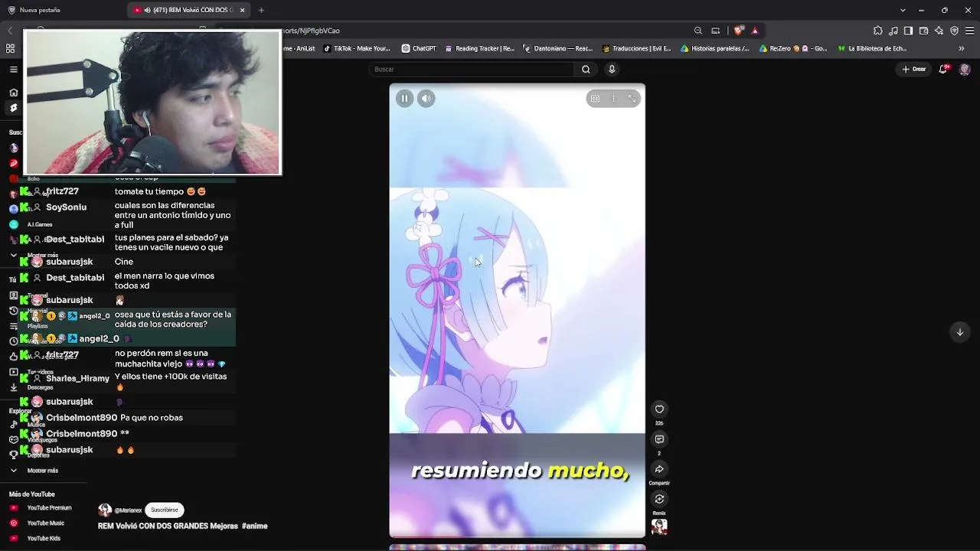This screenshot has height=551, width=980.
Task: Open YouTube Premium from the sidebar
Action: (x=40, y=508)
